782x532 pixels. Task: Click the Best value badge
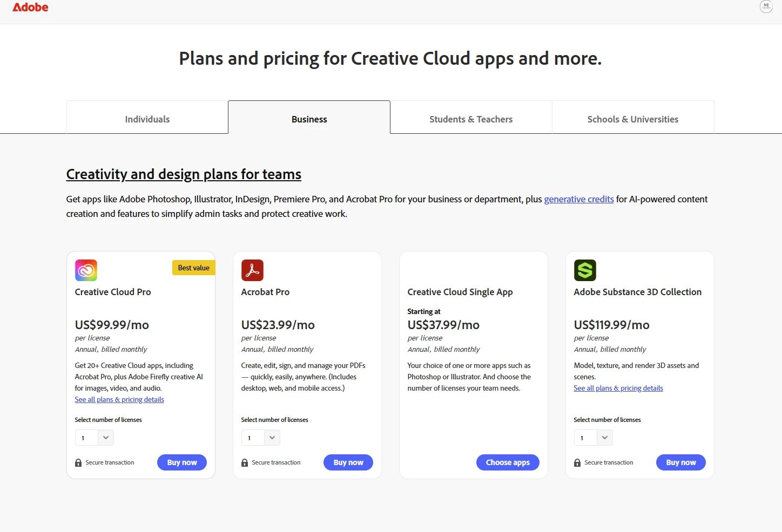click(194, 268)
